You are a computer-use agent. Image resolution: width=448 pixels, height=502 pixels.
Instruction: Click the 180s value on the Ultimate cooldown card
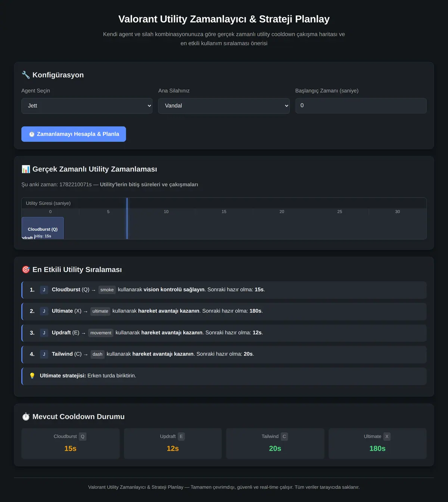click(377, 449)
